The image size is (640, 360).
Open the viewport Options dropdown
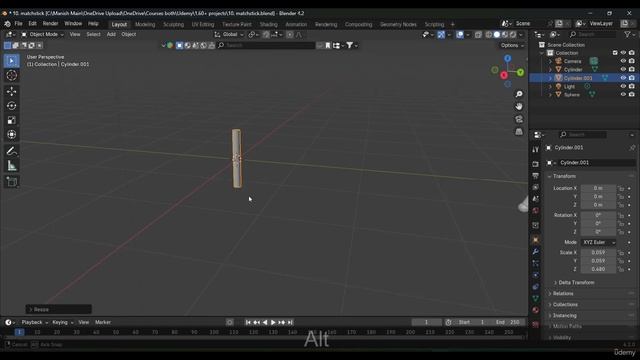tap(512, 45)
